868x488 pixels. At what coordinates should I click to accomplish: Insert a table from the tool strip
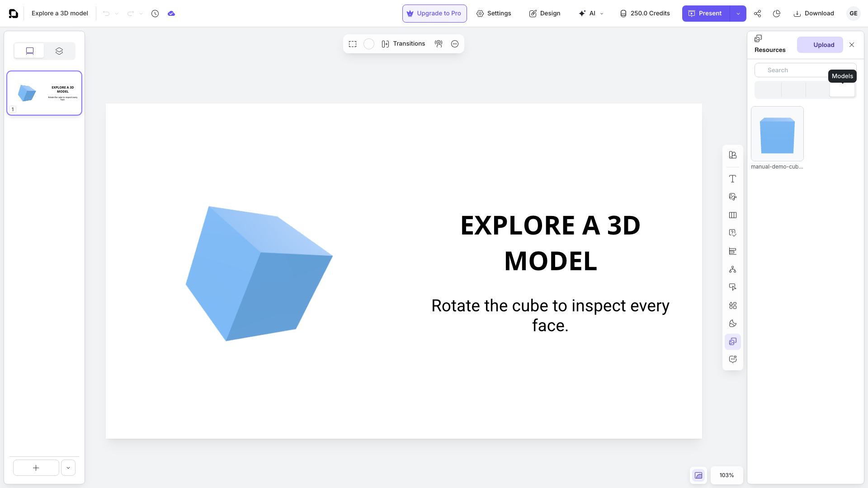click(733, 215)
